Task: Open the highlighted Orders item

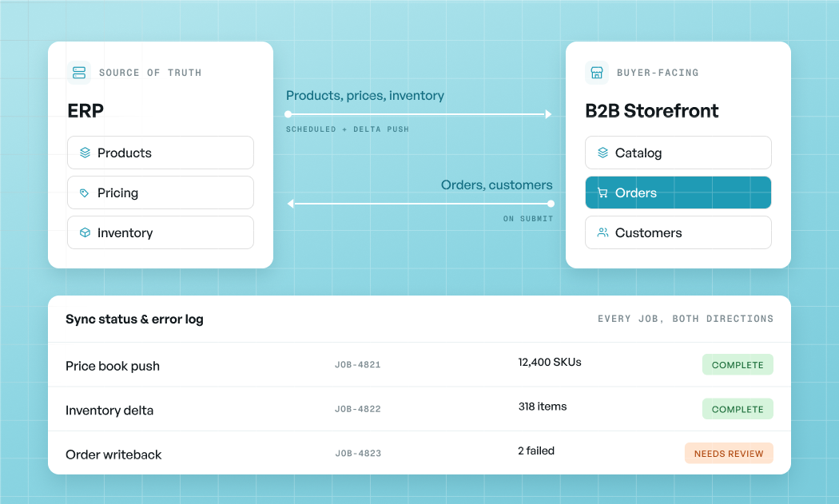Action: point(678,192)
